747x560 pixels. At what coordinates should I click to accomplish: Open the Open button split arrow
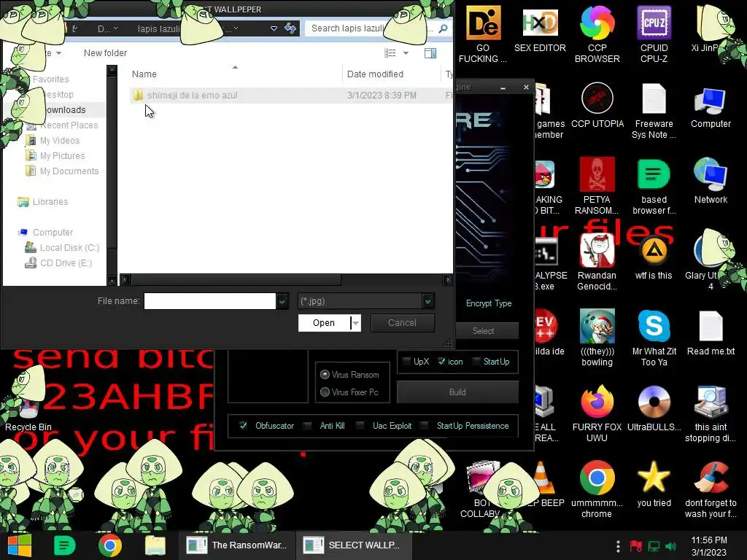click(x=355, y=323)
